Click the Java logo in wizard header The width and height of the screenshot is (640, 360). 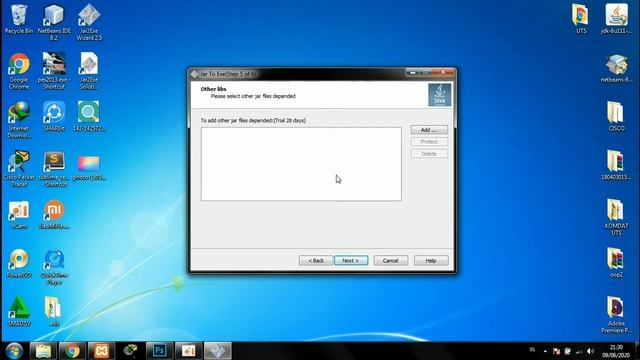pyautogui.click(x=440, y=95)
